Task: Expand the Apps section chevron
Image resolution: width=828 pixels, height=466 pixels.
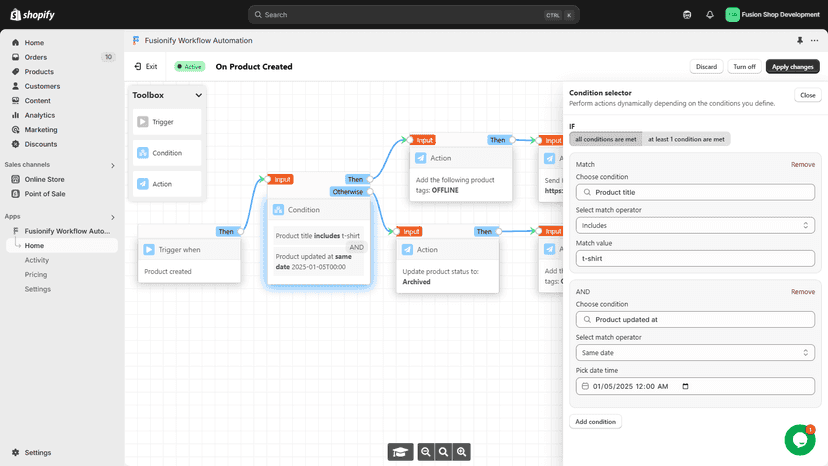Action: (112, 217)
